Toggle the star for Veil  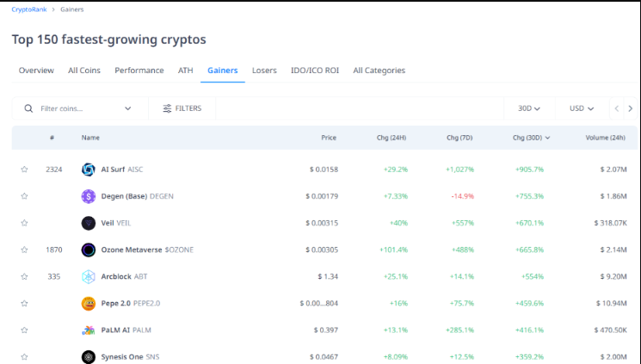(x=25, y=223)
